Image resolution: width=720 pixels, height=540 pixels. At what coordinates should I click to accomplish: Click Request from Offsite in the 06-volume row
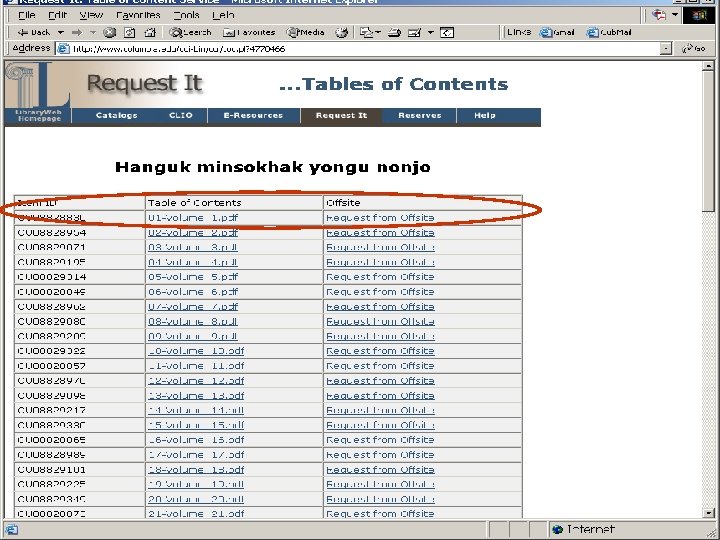[x=380, y=292]
